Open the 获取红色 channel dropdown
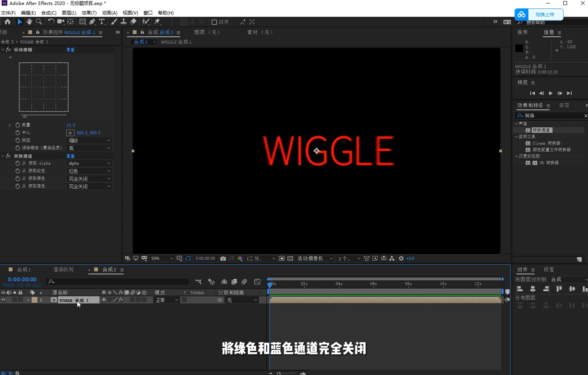This screenshot has height=375, width=588. point(89,171)
